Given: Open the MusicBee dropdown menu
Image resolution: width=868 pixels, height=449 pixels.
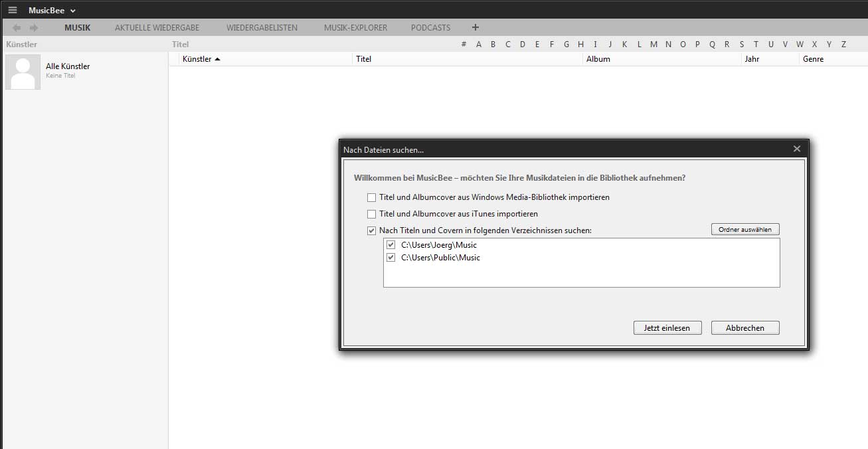Looking at the screenshot, I should click(52, 11).
